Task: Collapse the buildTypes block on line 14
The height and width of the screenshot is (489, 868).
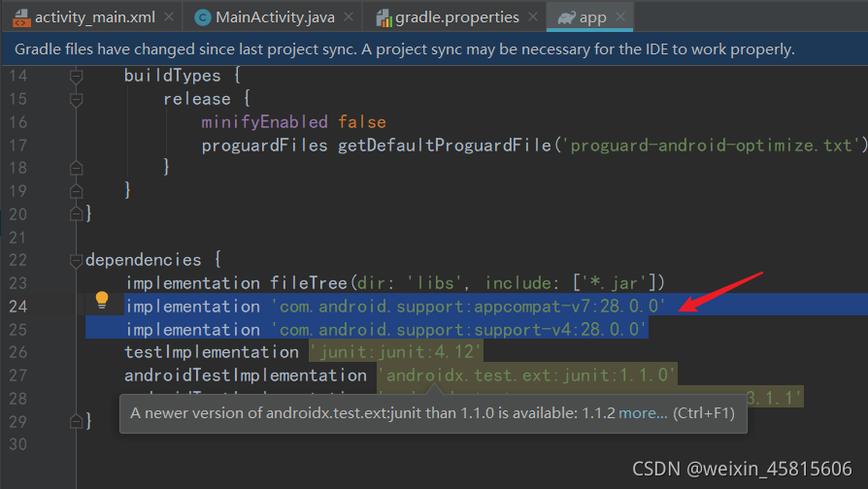Action: 77,76
